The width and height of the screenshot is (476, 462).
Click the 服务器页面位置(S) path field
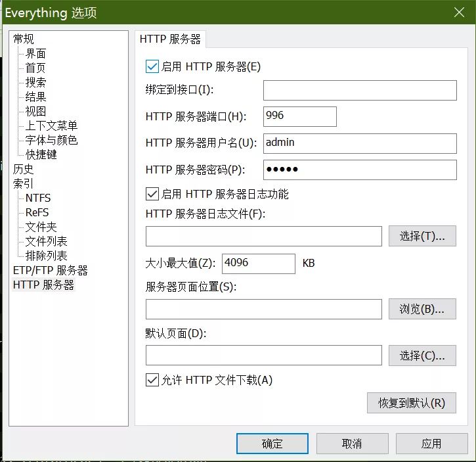click(263, 309)
